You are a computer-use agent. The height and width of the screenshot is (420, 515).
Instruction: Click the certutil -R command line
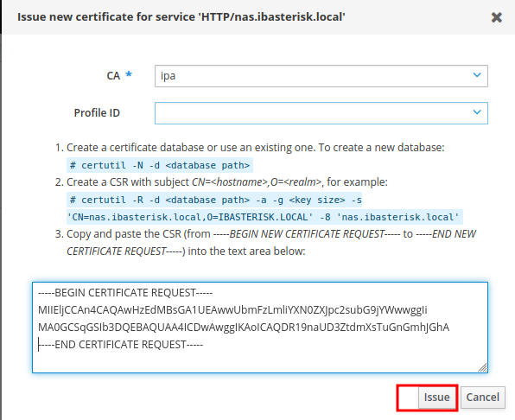coord(214,200)
